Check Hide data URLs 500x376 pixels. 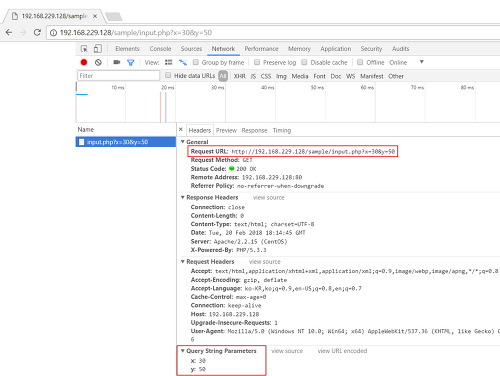coord(168,76)
